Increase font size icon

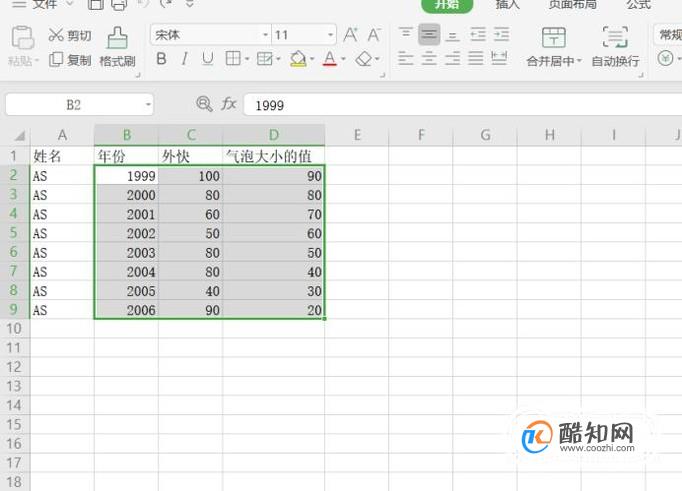point(351,35)
